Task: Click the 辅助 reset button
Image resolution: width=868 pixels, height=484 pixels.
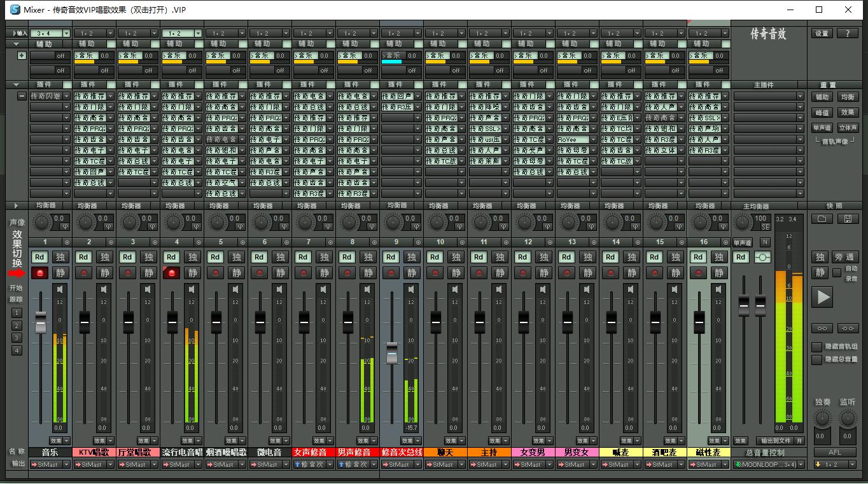Action: (x=822, y=97)
